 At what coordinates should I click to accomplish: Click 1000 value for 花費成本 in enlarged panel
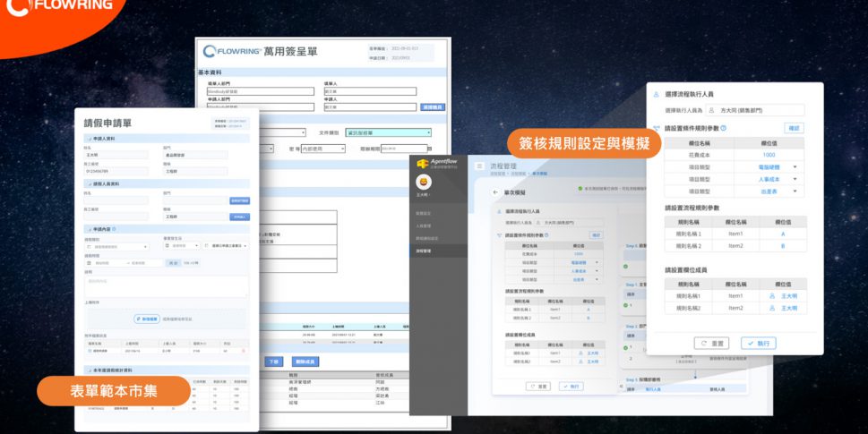click(x=769, y=155)
